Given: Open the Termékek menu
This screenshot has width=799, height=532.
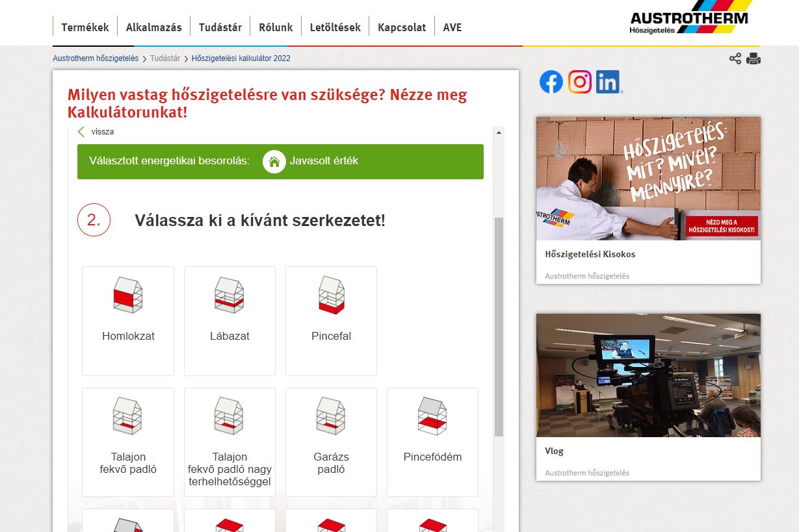Looking at the screenshot, I should [x=85, y=27].
